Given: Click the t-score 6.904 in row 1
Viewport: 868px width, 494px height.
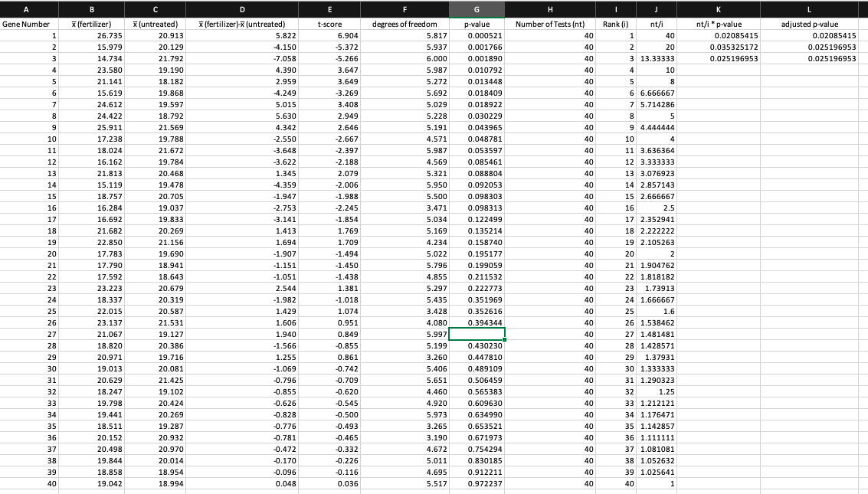Looking at the screenshot, I should click(329, 34).
